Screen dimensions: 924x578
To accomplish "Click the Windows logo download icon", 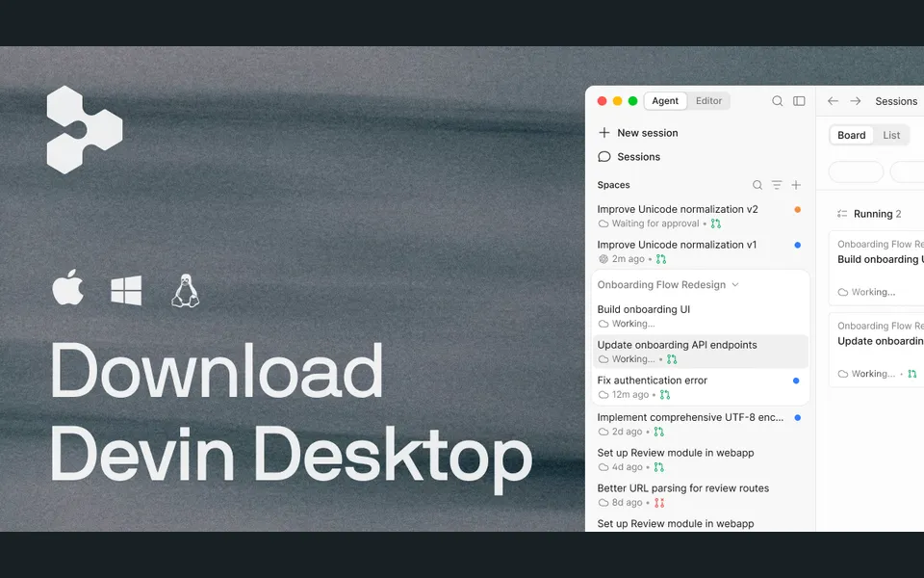I will click(126, 290).
